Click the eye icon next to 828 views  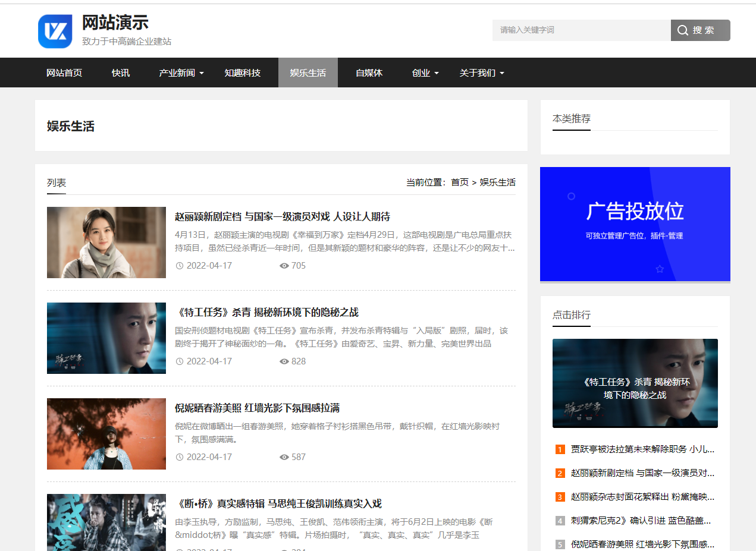[x=284, y=361]
